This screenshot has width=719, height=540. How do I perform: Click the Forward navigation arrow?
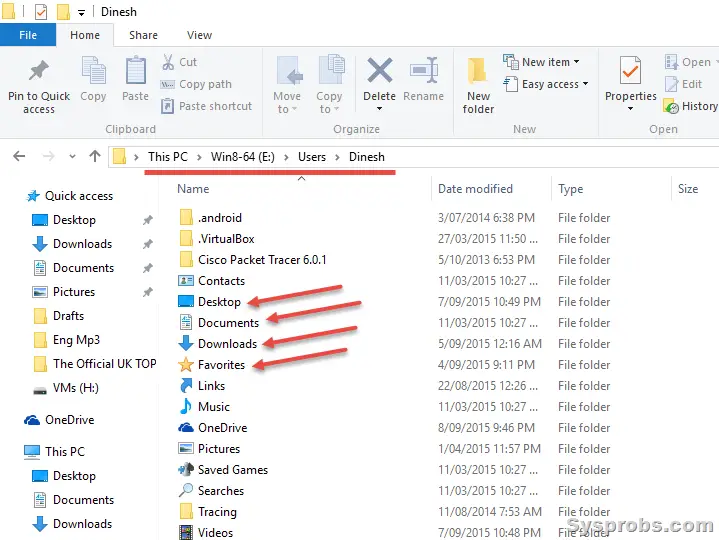tap(48, 156)
